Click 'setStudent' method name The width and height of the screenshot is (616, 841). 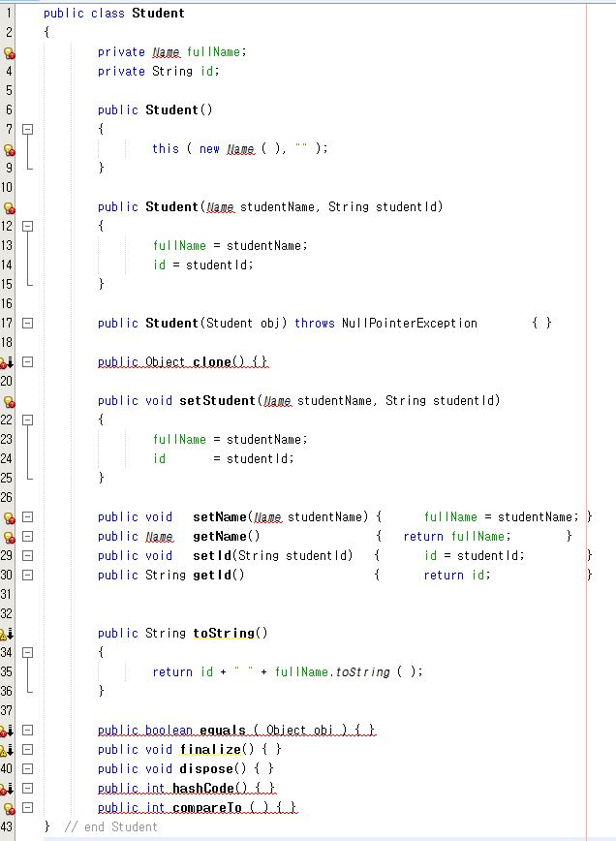217,401
